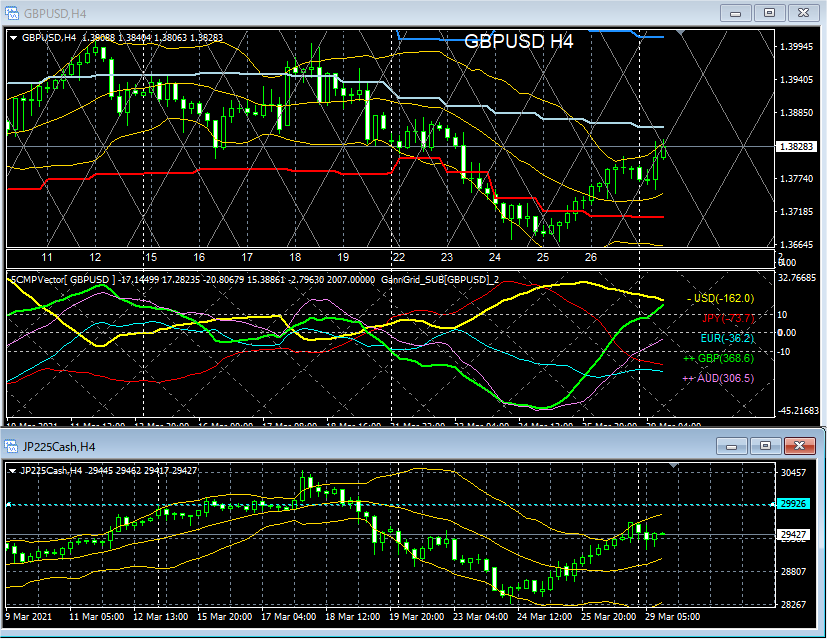The height and width of the screenshot is (639, 827).
Task: Click the 1.37740 price axis value
Action: 796,179
